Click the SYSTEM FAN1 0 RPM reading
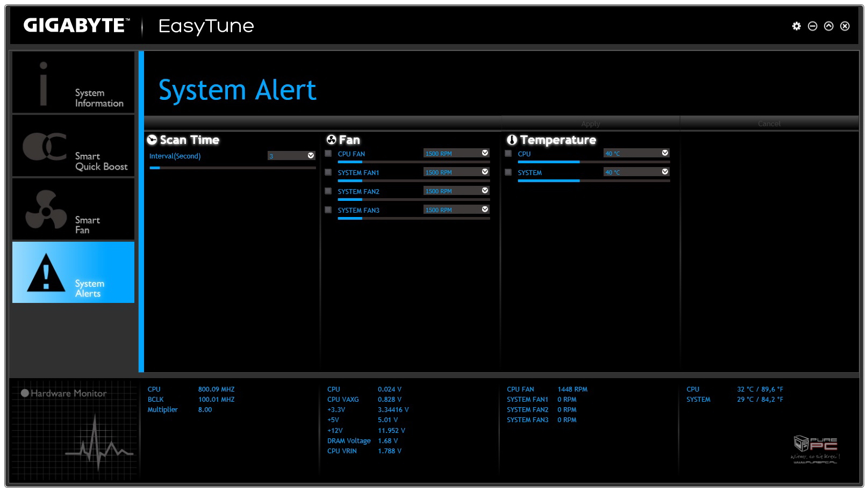Viewport: 868px width, 492px height. pos(566,400)
